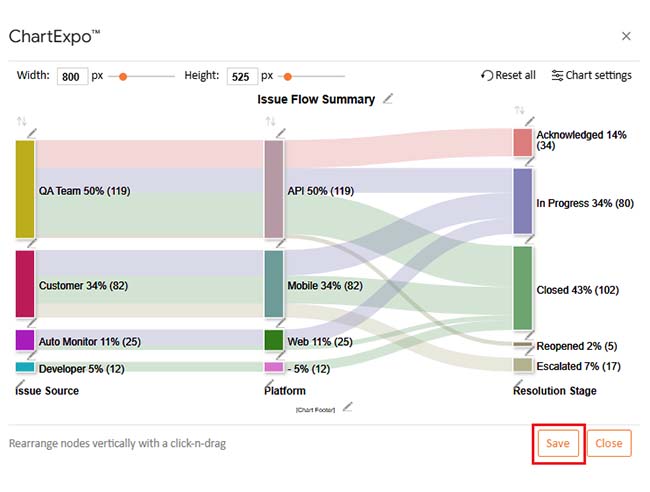
Task: Click the Web platform node bar
Action: point(274,340)
